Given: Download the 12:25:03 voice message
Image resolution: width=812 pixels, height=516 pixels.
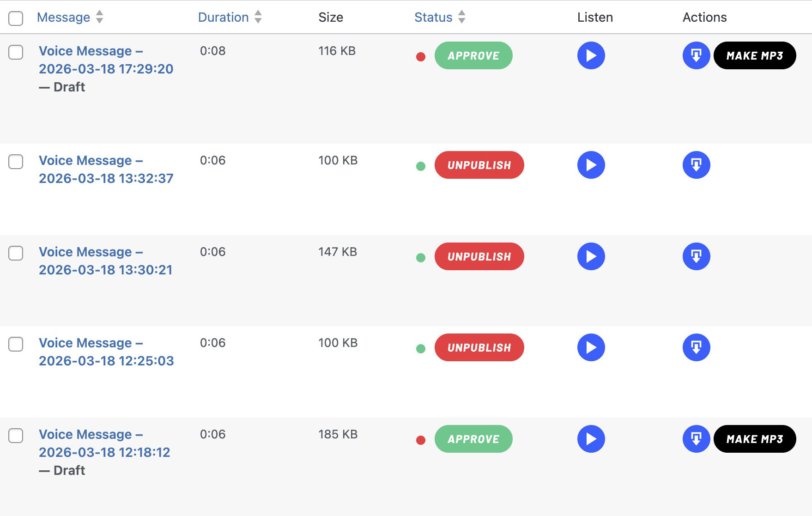Looking at the screenshot, I should pos(696,347).
